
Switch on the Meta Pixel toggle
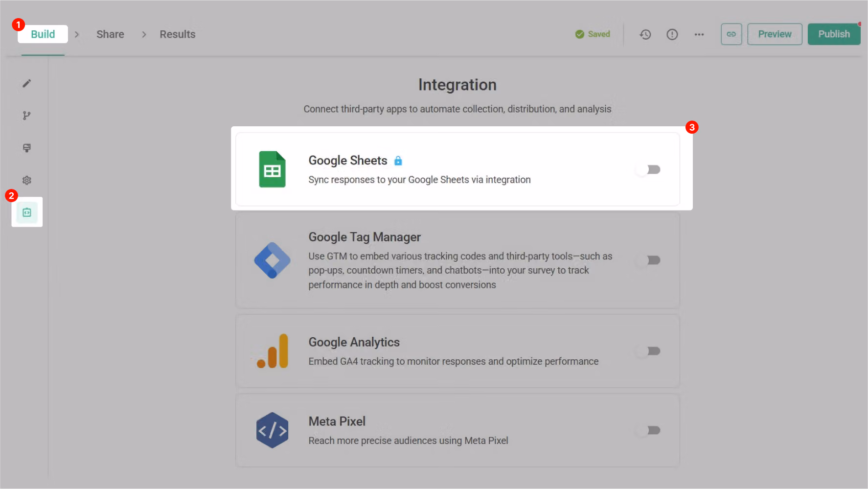(648, 430)
